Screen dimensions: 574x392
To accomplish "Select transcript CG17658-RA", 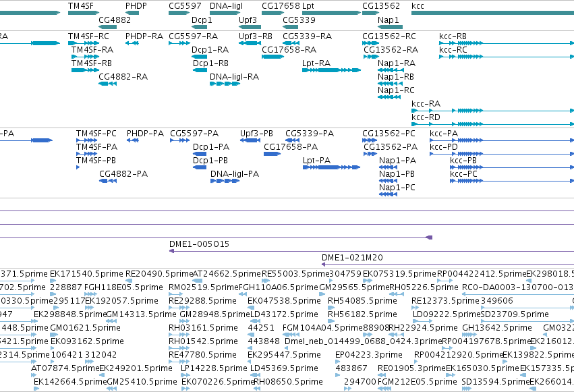I will coord(272,57).
